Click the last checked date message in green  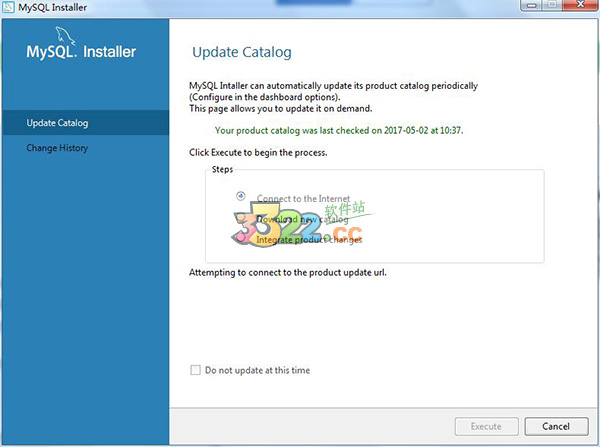339,131
